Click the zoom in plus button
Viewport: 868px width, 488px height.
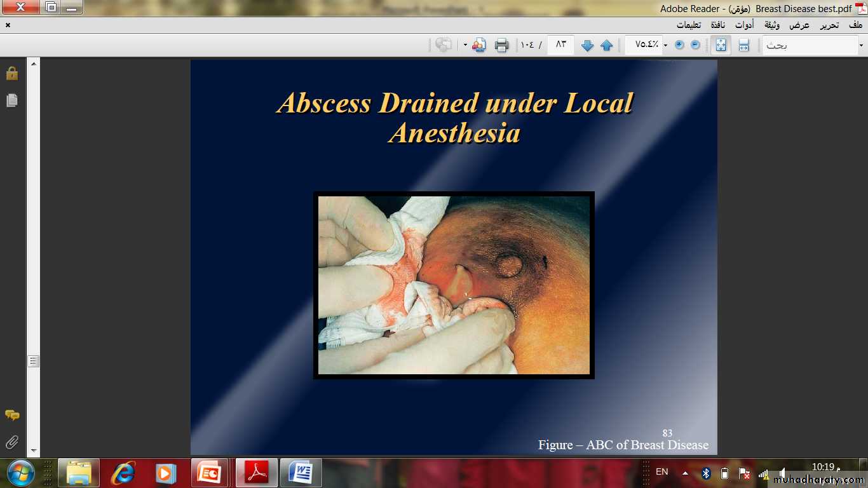tap(679, 44)
